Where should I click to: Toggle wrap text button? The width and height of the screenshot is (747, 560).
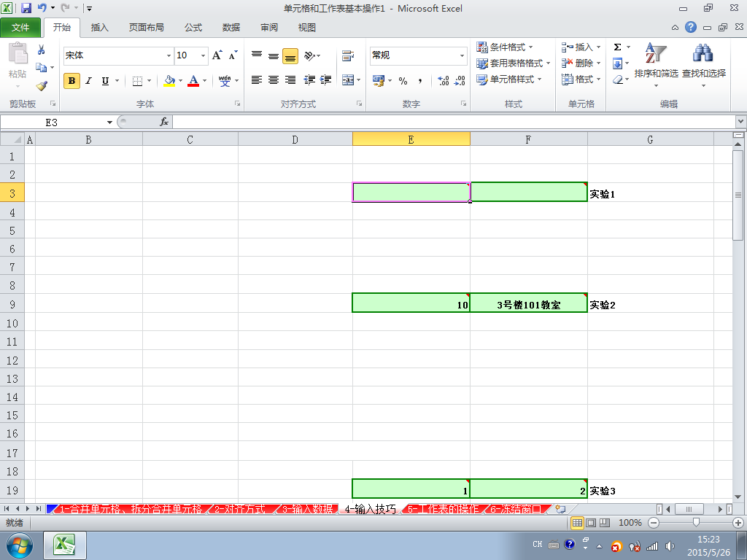pyautogui.click(x=348, y=55)
